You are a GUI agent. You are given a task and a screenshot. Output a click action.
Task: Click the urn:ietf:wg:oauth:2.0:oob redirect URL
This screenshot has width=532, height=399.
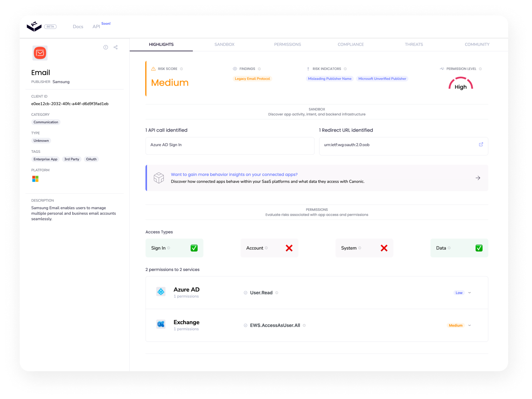pyautogui.click(x=347, y=145)
